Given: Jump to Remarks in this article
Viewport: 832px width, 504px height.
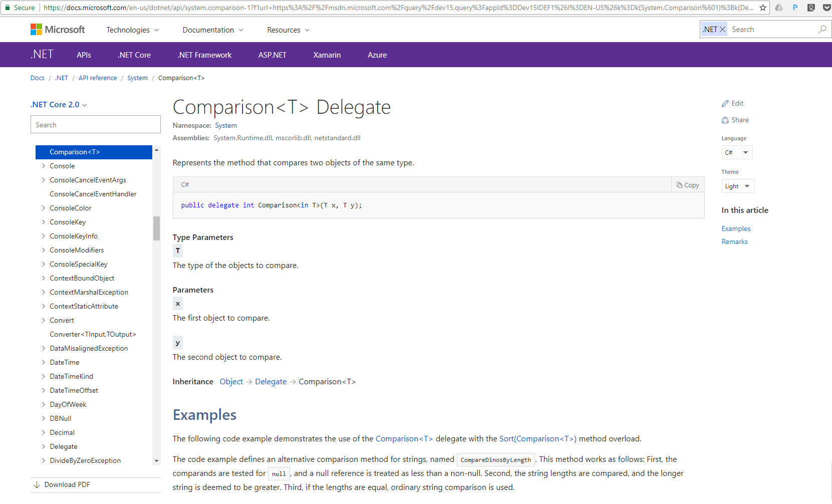Looking at the screenshot, I should tap(734, 241).
